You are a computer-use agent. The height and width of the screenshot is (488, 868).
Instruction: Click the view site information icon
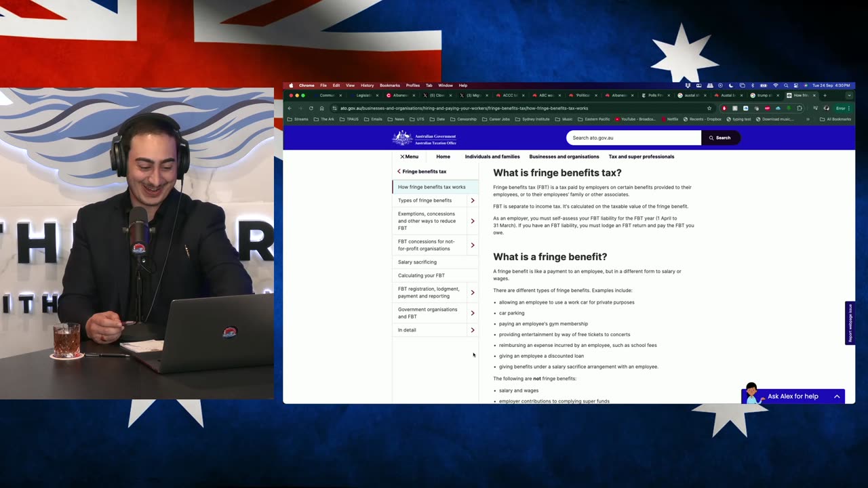tap(334, 108)
